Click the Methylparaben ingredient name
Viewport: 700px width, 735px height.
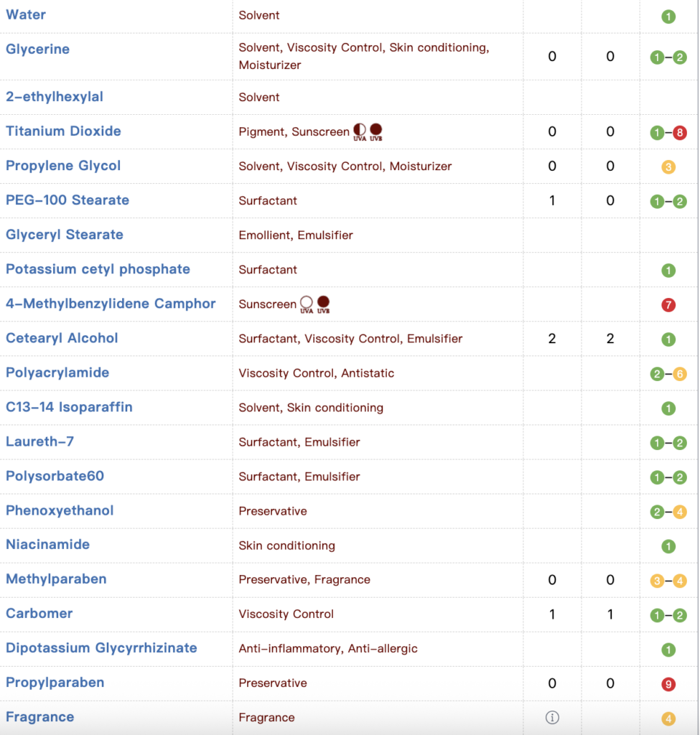[x=56, y=579]
